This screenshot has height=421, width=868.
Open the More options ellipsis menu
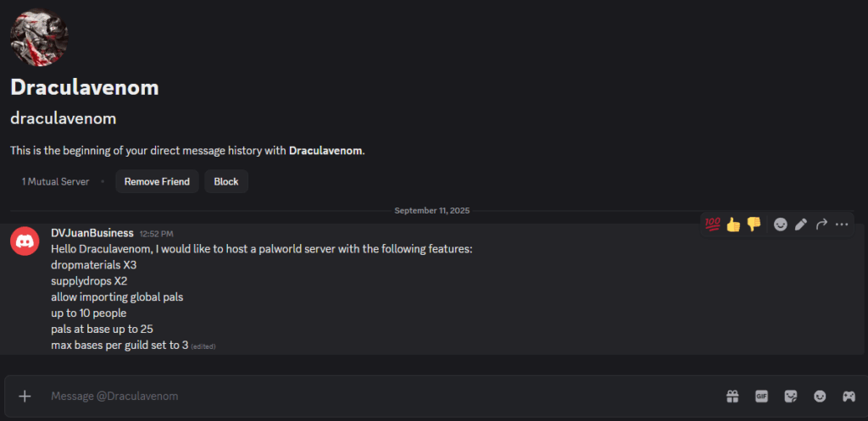click(842, 224)
